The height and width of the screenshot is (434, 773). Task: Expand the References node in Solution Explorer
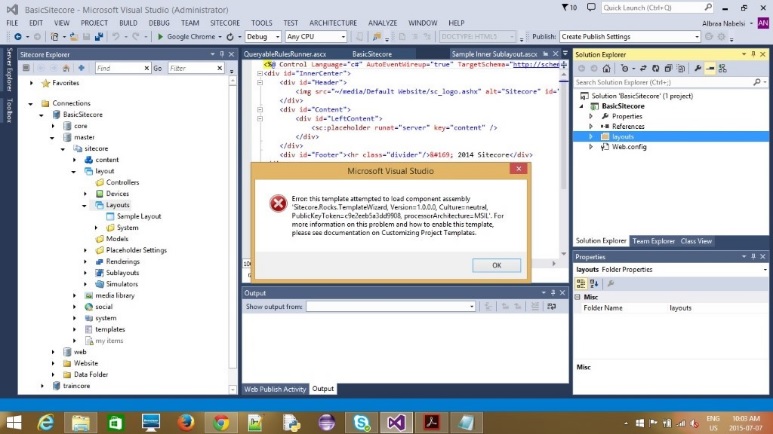591,127
